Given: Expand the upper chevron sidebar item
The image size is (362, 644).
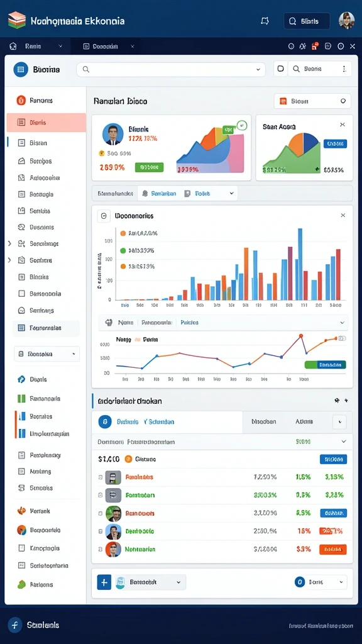Looking at the screenshot, I should pyautogui.click(x=9, y=243).
